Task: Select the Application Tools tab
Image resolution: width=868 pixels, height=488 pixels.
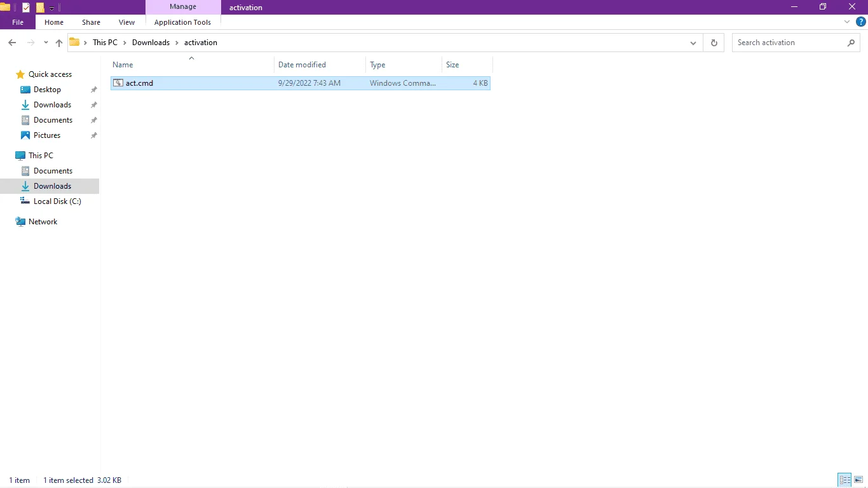Action: (182, 22)
